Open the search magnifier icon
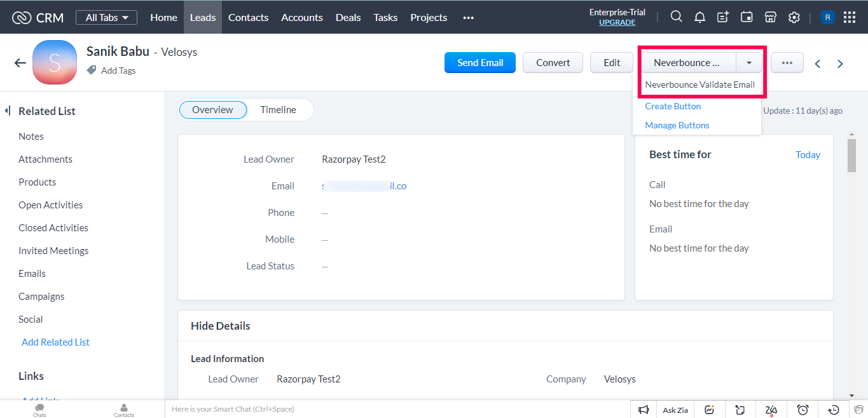Screen dimensions: 868x418 [677, 17]
